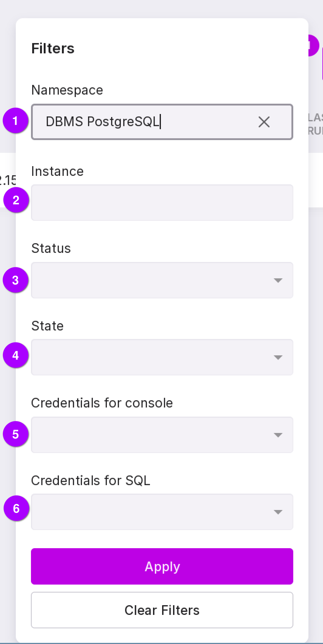Click numbered badge 2 beside Instance
The height and width of the screenshot is (644, 323).
16,200
